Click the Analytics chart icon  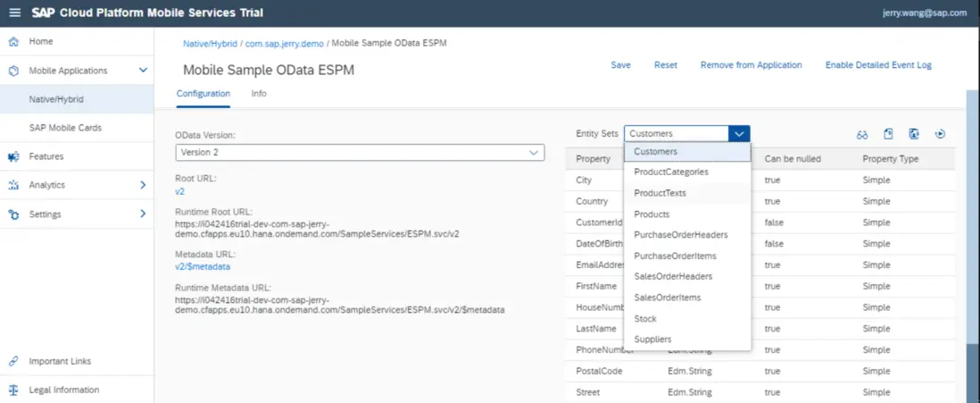(x=13, y=186)
